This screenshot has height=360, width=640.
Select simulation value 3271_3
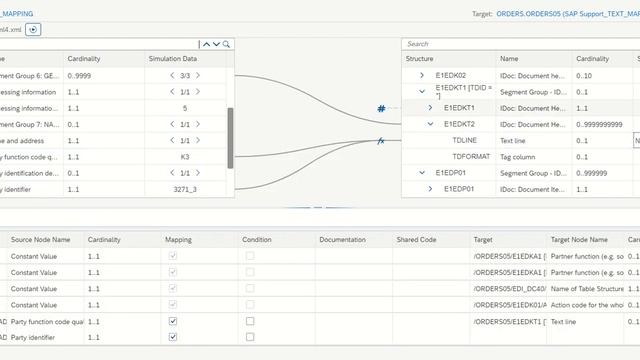point(185,189)
